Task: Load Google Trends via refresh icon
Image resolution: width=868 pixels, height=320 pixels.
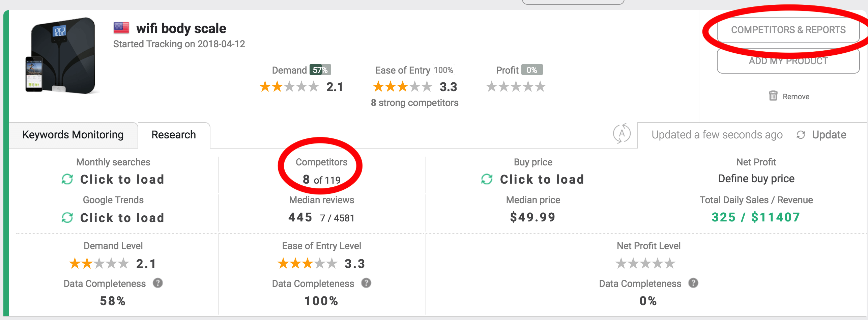Action: pyautogui.click(x=67, y=218)
